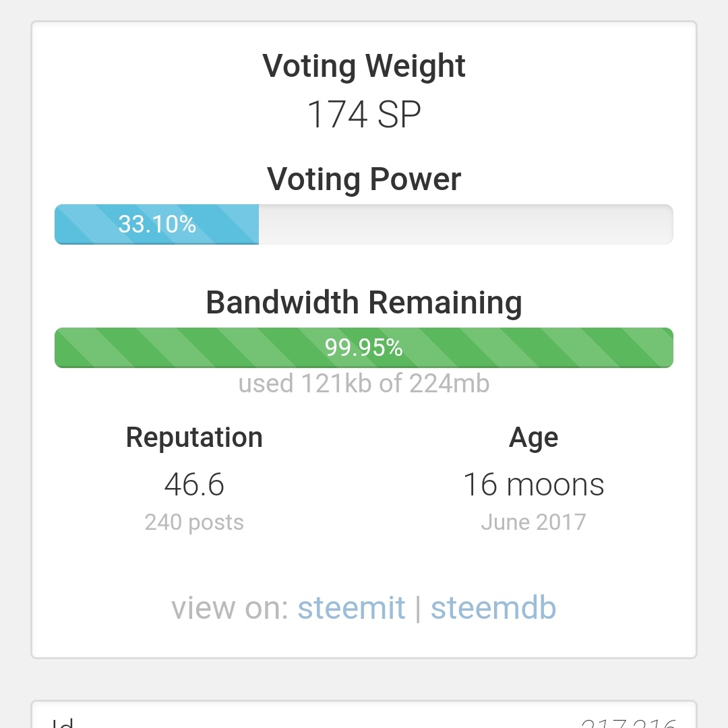Click the view on: label
728x728 pixels.
click(x=231, y=607)
